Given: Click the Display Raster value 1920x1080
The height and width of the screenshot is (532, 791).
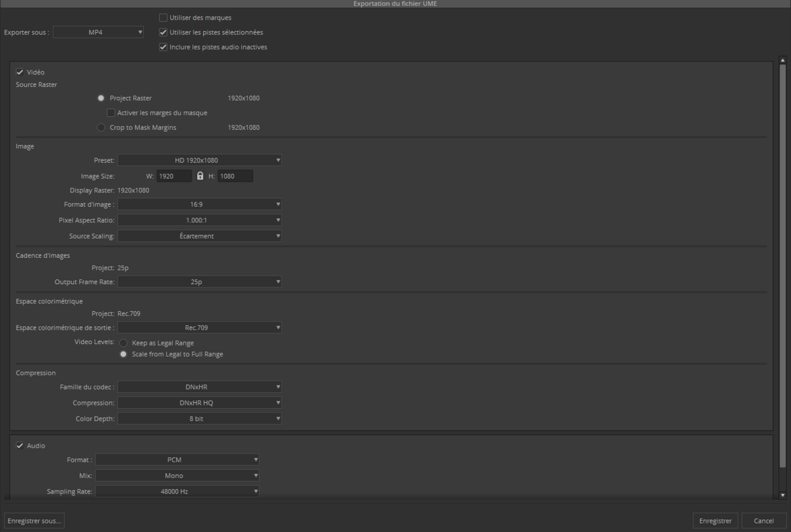Looking at the screenshot, I should (133, 191).
